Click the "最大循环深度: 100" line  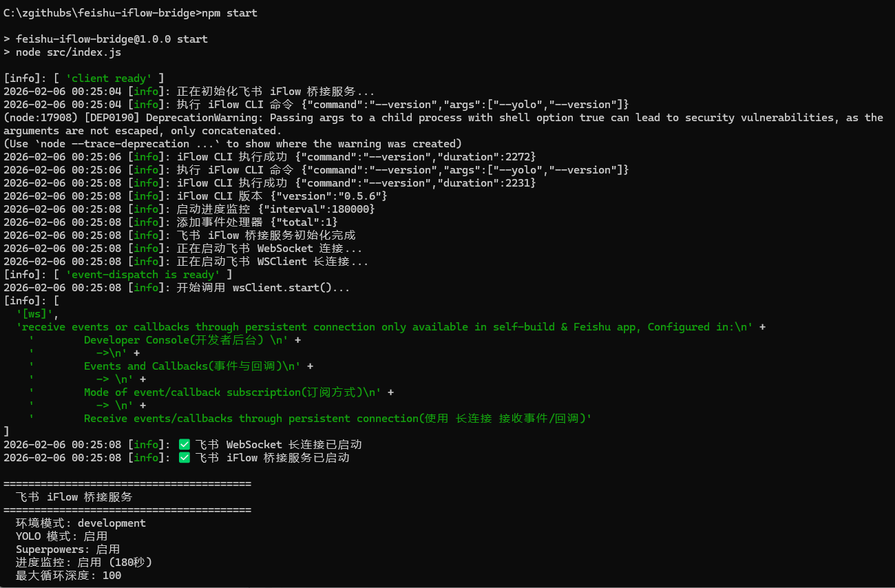tap(68, 576)
